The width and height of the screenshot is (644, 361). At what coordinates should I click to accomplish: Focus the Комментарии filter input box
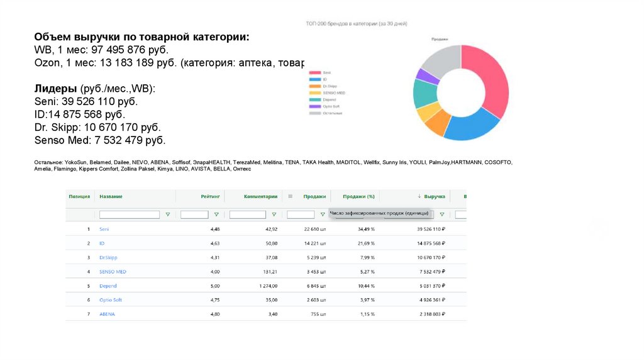pyautogui.click(x=248, y=214)
